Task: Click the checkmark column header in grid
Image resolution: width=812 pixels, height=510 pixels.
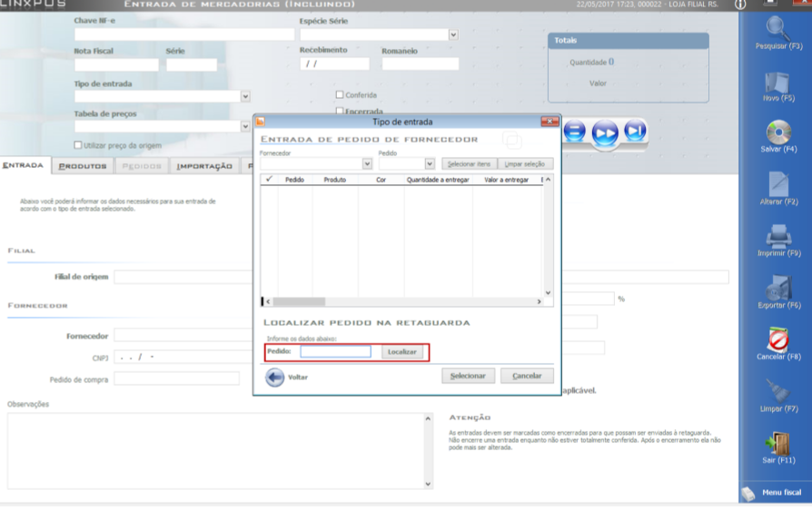Action: tap(269, 179)
